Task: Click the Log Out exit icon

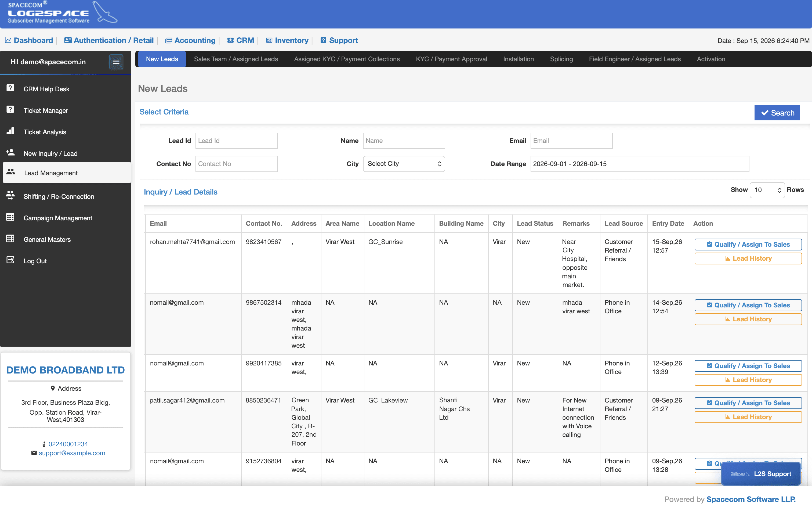Action: (10, 260)
